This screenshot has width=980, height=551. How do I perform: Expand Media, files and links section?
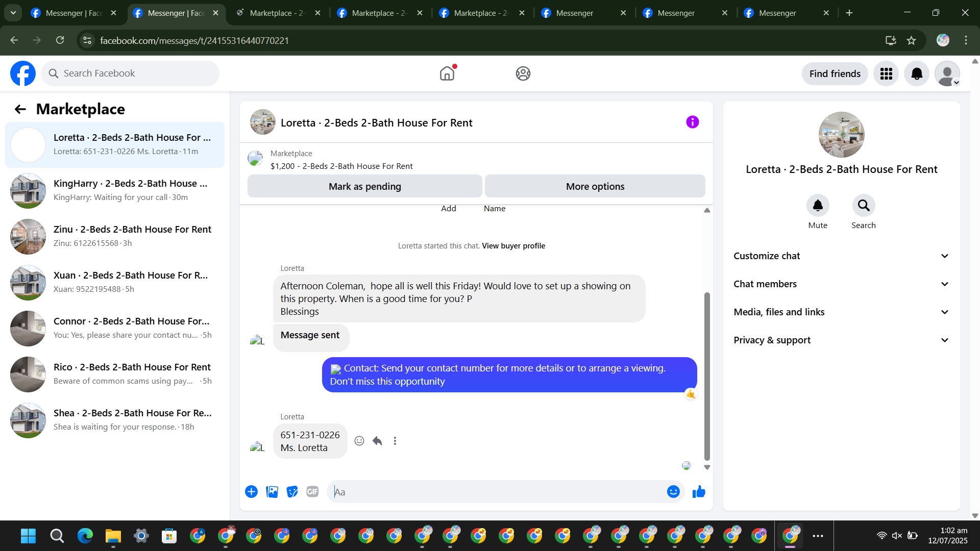coord(841,312)
